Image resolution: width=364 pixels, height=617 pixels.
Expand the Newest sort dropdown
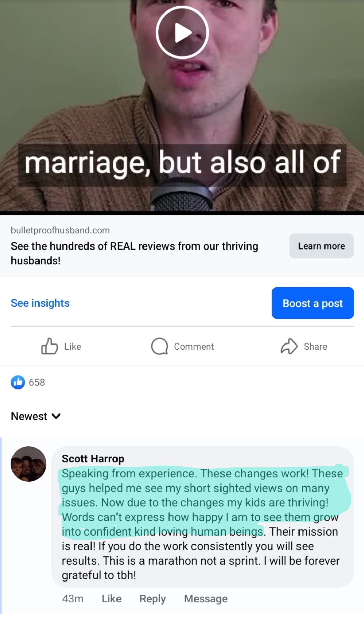[36, 416]
